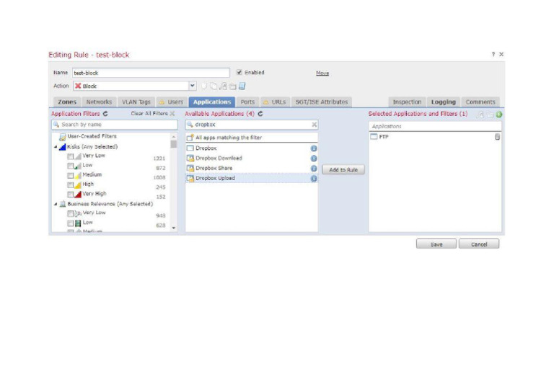Show info for Dropbox Upload application
Viewport: 554px width, 392px height.
click(x=314, y=179)
